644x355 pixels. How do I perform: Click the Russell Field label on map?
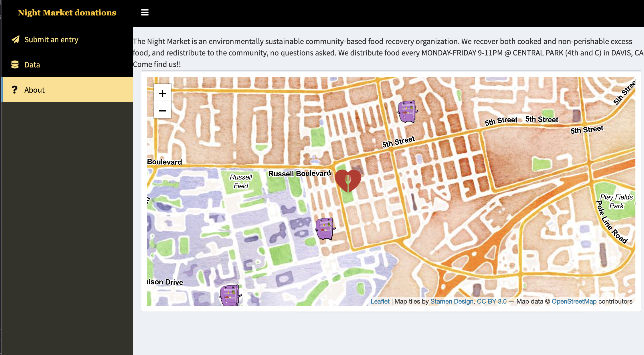click(x=241, y=182)
